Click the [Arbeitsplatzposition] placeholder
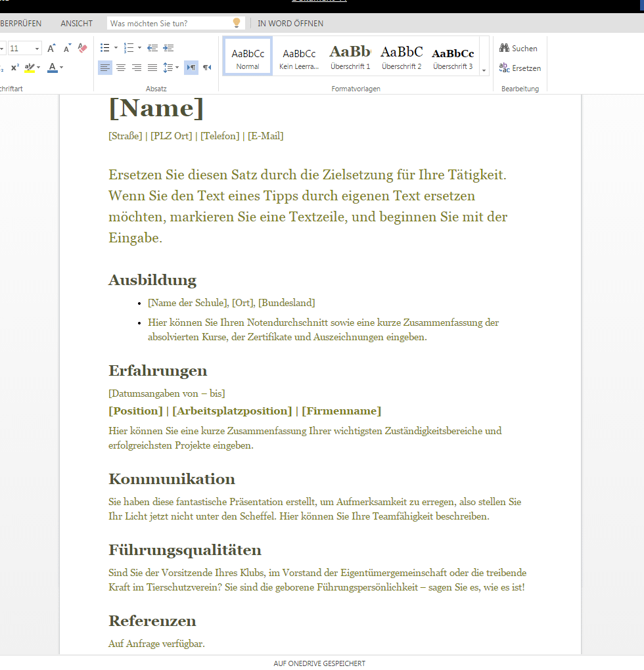Image resolution: width=644 pixels, height=670 pixels. [232, 411]
